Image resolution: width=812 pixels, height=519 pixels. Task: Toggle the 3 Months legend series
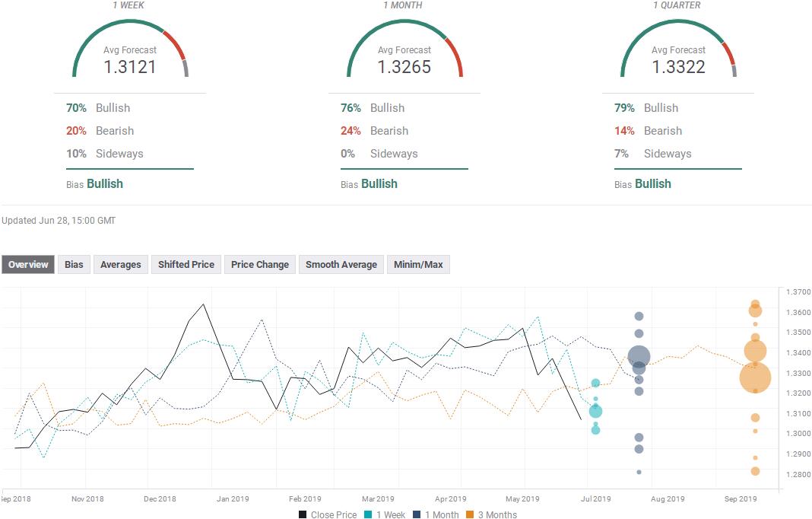click(491, 514)
